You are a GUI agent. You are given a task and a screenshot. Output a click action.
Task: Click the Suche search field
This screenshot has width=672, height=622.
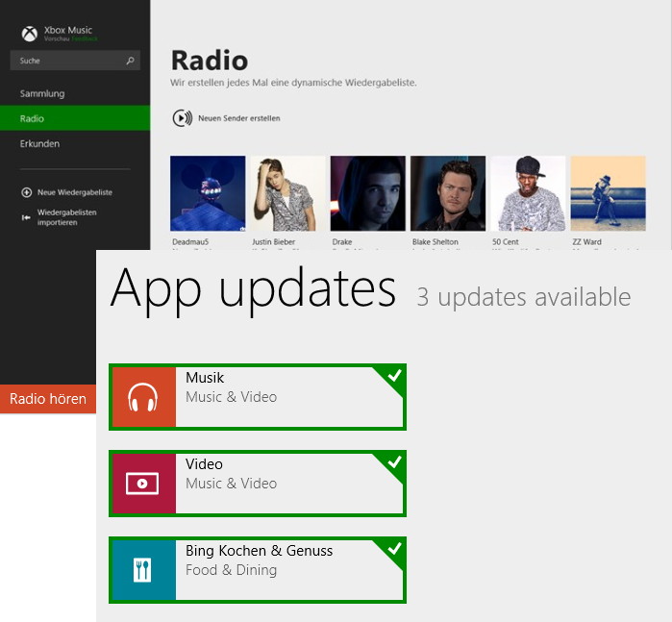click(x=75, y=61)
